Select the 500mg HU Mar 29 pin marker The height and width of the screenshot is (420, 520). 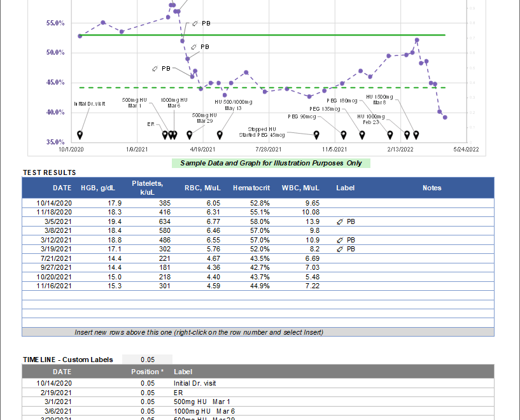[190, 134]
